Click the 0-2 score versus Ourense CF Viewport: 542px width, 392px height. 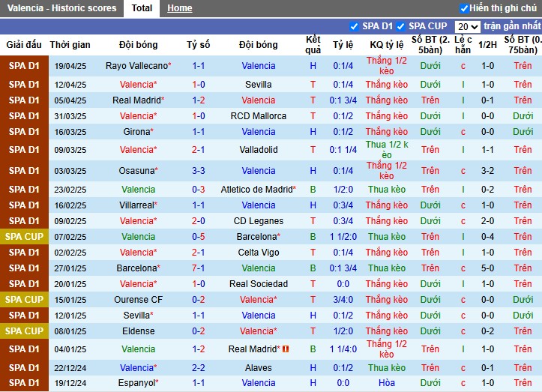(x=199, y=299)
